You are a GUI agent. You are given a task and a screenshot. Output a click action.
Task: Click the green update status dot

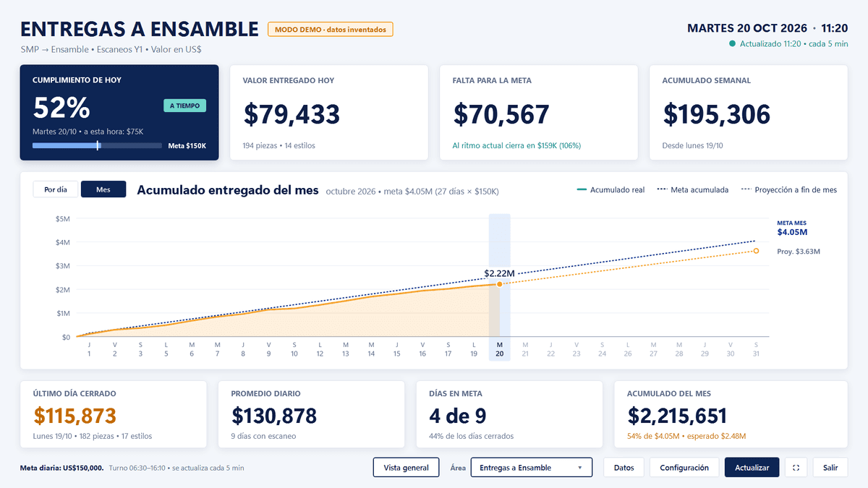tap(733, 44)
